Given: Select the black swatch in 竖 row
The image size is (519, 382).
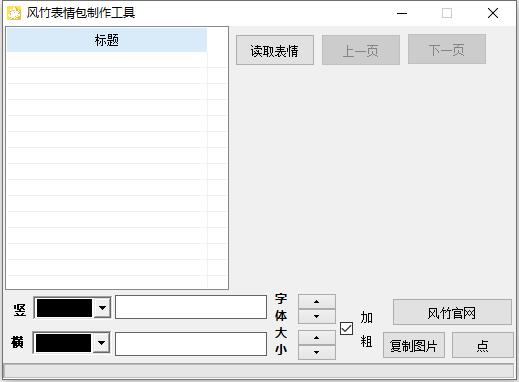Looking at the screenshot, I should (64, 308).
